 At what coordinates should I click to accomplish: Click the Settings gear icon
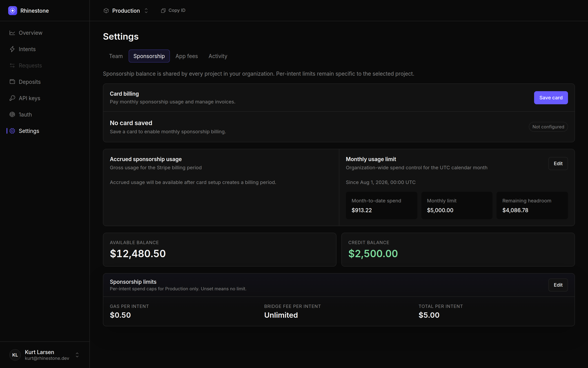point(12,131)
